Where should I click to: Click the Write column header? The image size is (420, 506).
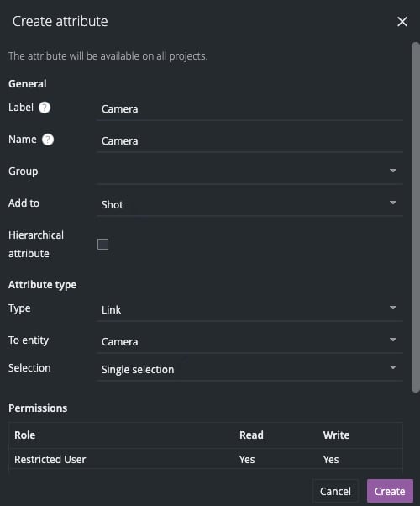tap(336, 435)
